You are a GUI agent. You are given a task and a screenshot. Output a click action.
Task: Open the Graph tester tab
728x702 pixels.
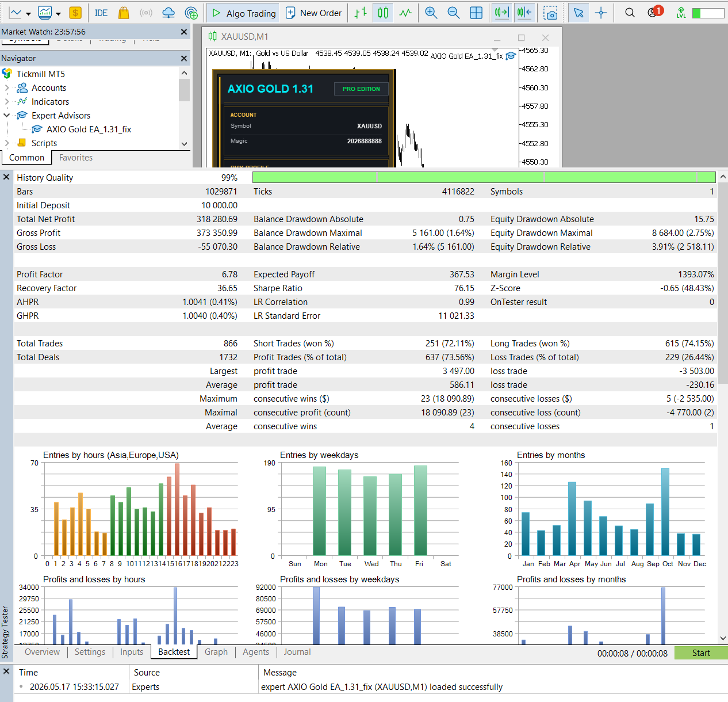pyautogui.click(x=216, y=652)
